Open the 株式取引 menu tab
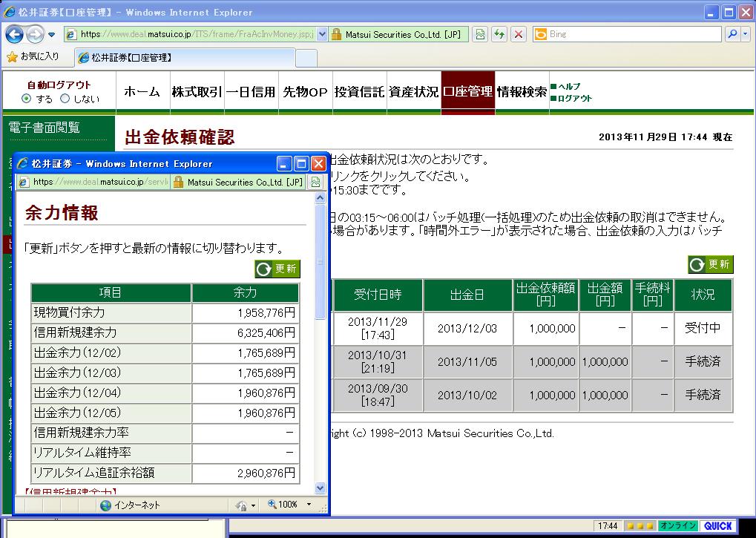 pos(197,92)
